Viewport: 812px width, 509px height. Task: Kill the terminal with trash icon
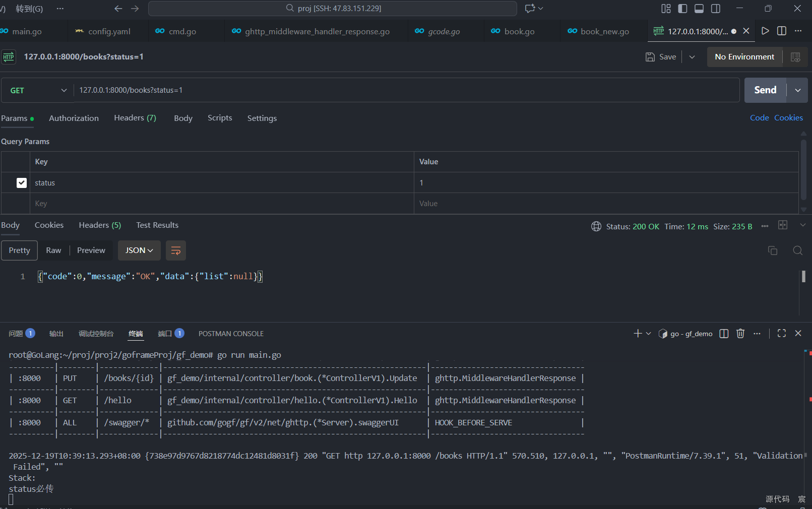click(x=740, y=334)
